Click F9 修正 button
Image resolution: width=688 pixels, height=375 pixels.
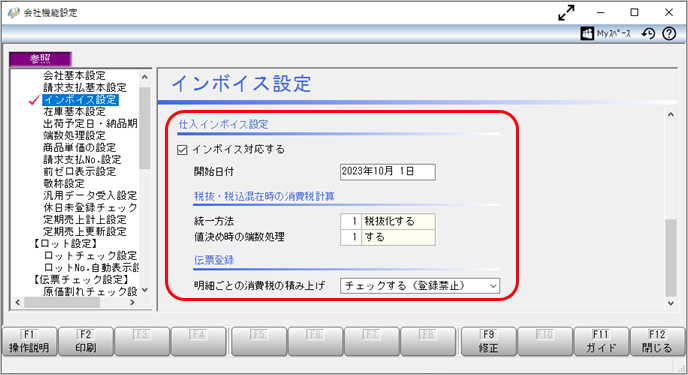pyautogui.click(x=488, y=341)
